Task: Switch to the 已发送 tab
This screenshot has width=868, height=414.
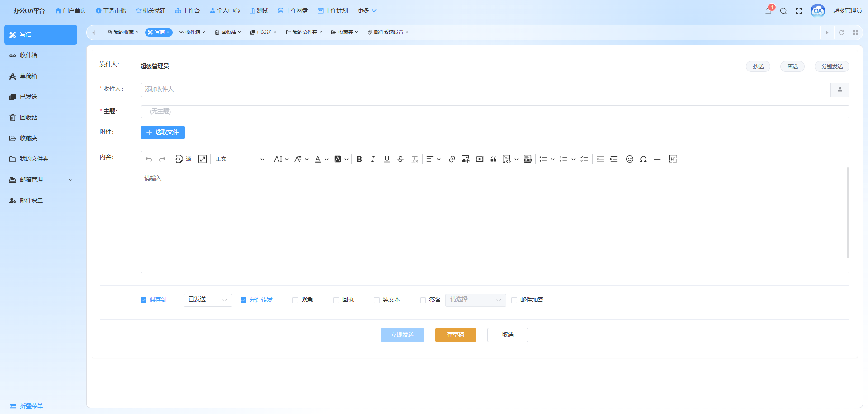Action: pos(263,32)
